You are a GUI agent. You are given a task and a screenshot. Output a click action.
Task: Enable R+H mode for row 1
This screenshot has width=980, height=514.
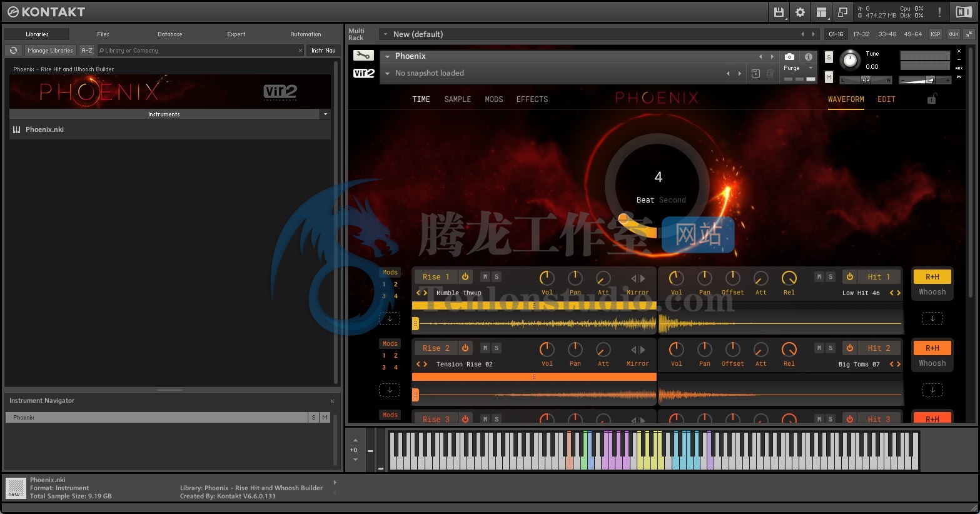pyautogui.click(x=932, y=276)
